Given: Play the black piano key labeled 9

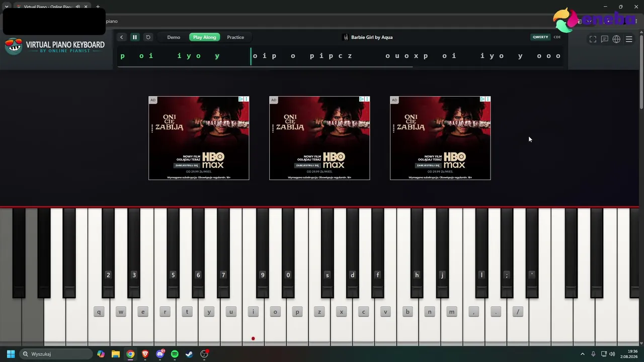Looking at the screenshot, I should click(x=263, y=253).
